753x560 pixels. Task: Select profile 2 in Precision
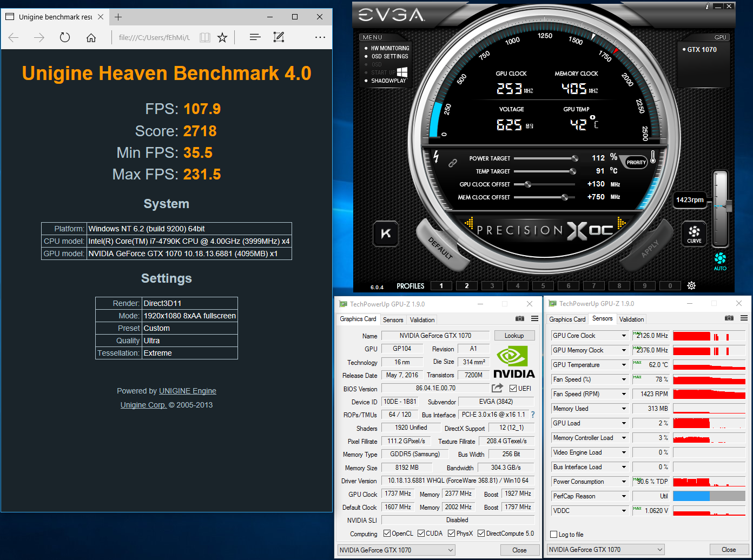[467, 286]
